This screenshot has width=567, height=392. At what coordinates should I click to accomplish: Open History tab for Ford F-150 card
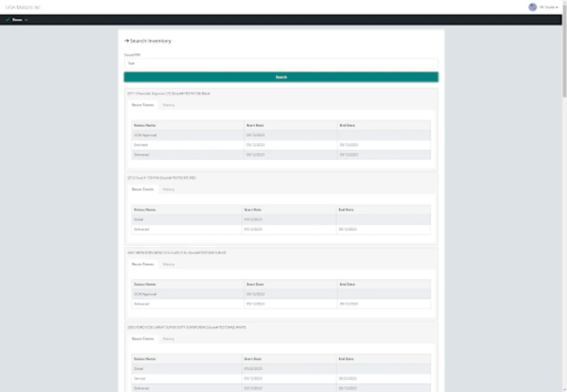(169, 189)
